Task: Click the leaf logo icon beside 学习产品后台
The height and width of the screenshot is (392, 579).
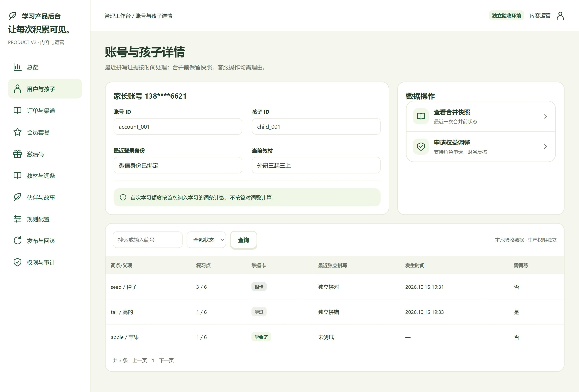Action: click(x=12, y=16)
